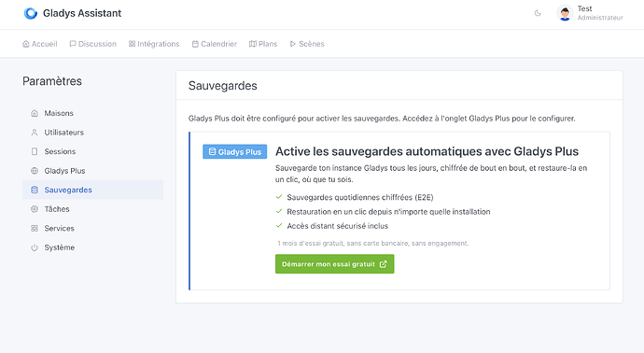Toggle dark mode moon icon
Viewport: 644px width, 353px height.
click(x=538, y=13)
